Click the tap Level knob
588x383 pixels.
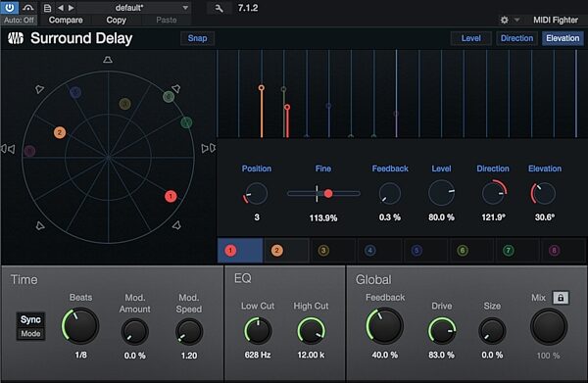(x=441, y=193)
